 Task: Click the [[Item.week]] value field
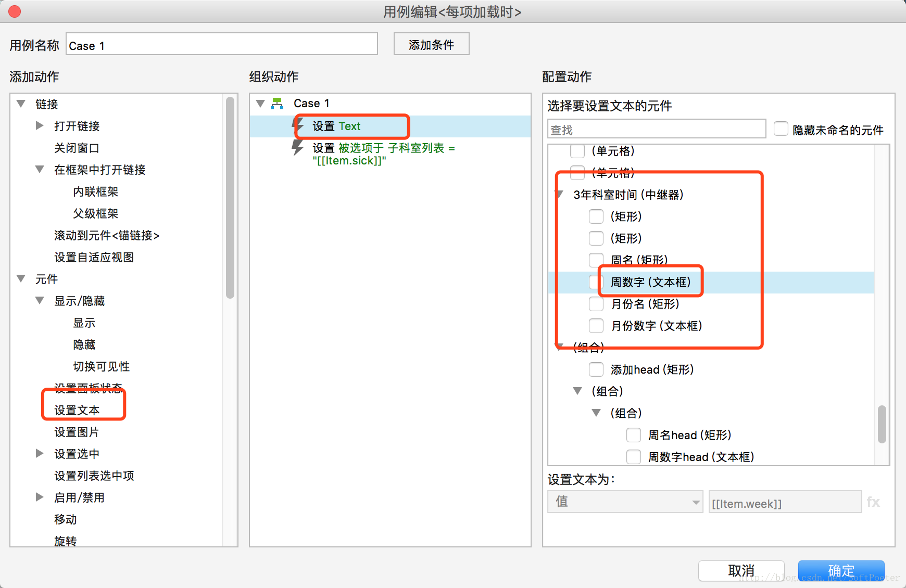(x=785, y=502)
